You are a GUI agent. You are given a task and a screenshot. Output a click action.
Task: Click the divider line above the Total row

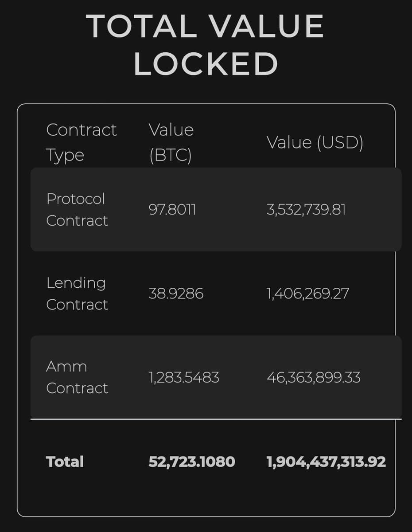(216, 419)
